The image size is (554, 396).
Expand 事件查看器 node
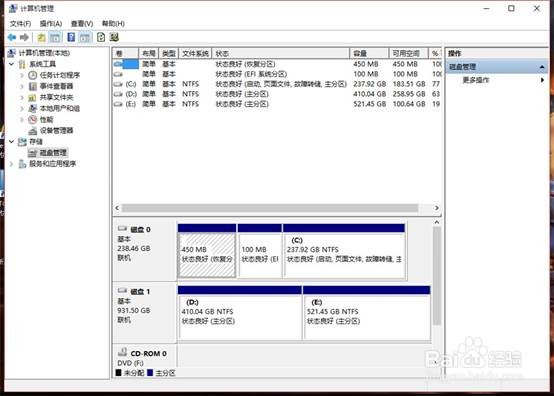[x=22, y=86]
